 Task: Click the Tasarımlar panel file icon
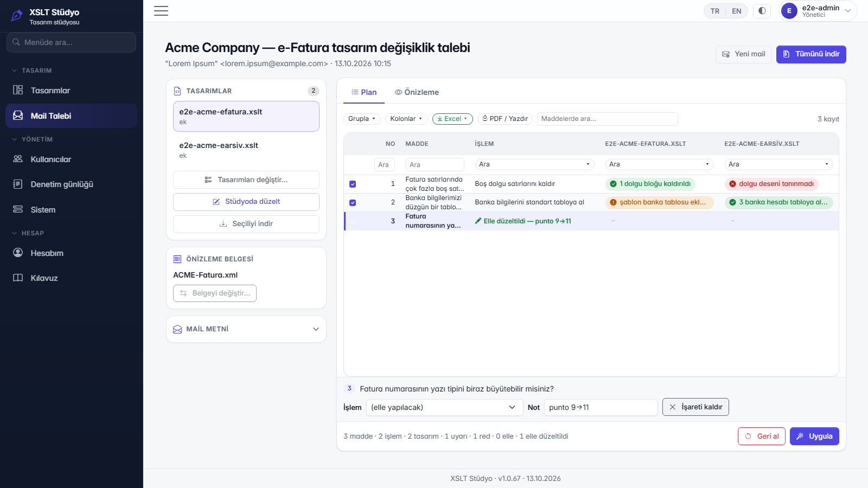click(177, 91)
